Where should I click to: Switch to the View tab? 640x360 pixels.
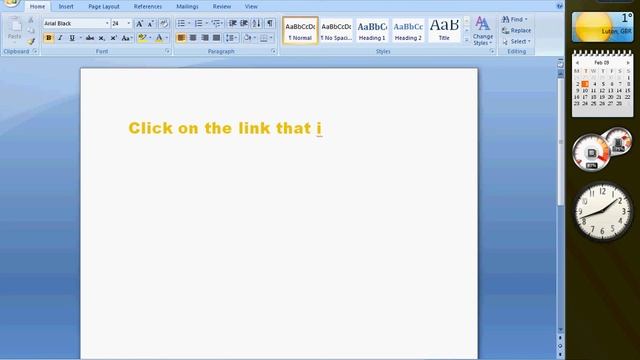[x=251, y=7]
